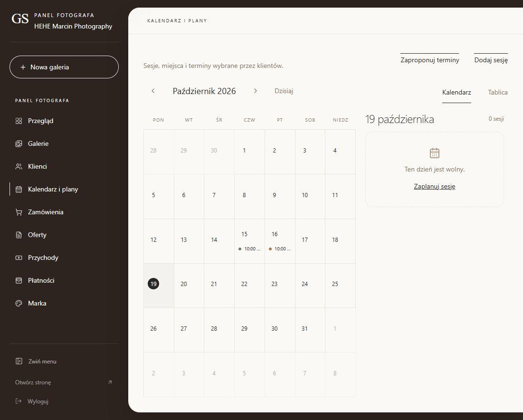The image size is (523, 420).
Task: Open Klienci from the sidebar menu
Action: [x=64, y=166]
